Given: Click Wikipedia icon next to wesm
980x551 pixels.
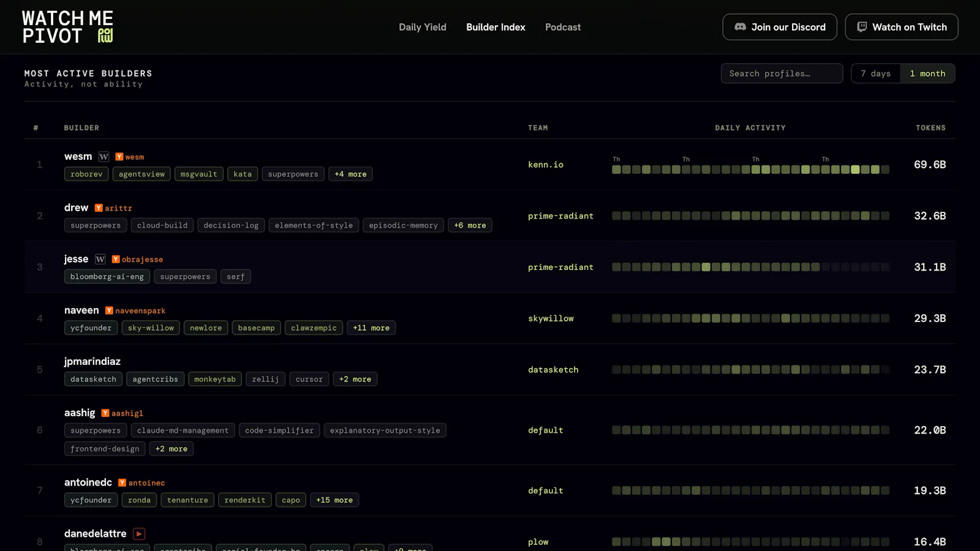Looking at the screenshot, I should pyautogui.click(x=104, y=157).
